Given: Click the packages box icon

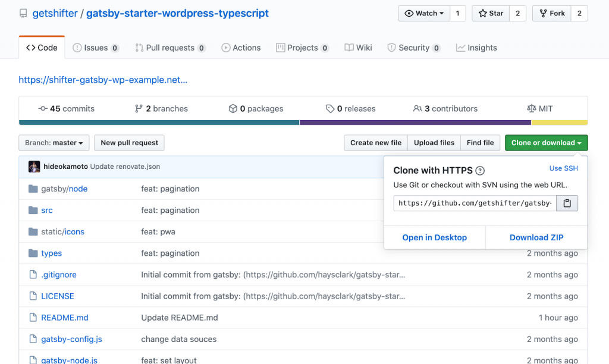Looking at the screenshot, I should [x=233, y=109].
